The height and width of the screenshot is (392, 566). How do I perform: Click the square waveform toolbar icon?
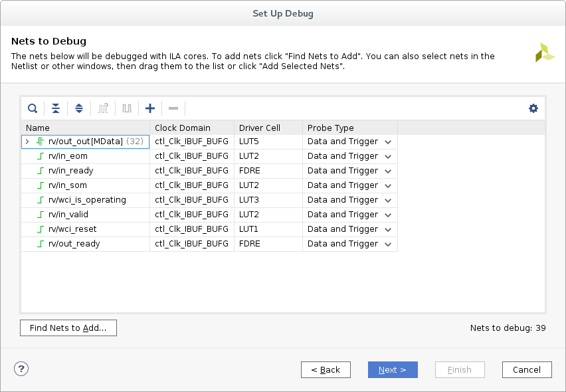pyautogui.click(x=127, y=108)
